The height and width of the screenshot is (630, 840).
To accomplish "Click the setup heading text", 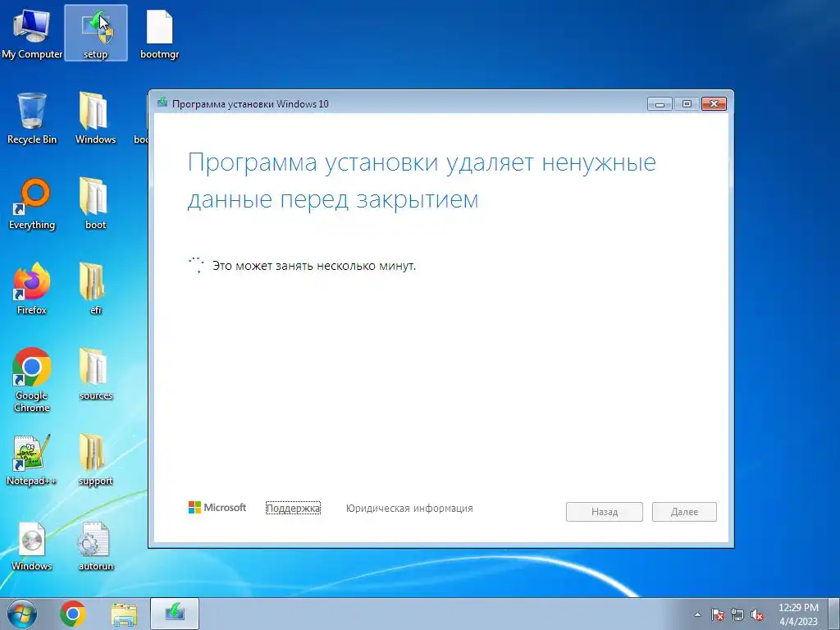I will [x=422, y=180].
